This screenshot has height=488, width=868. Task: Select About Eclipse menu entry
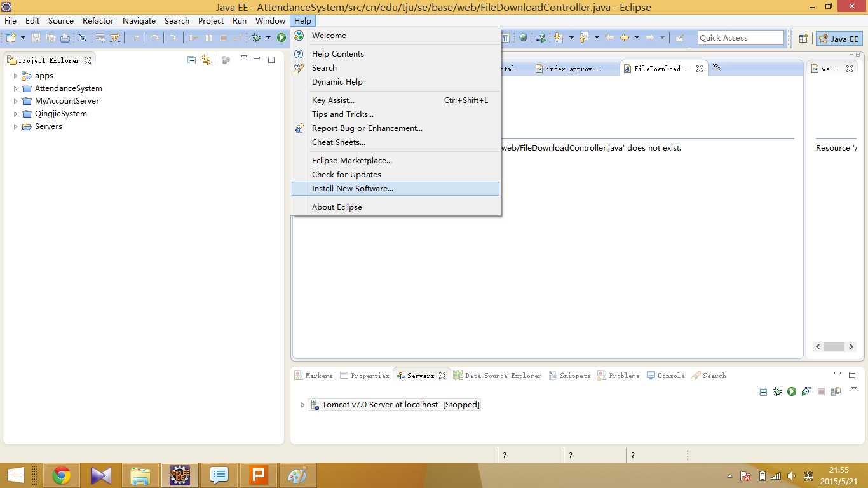point(395,207)
